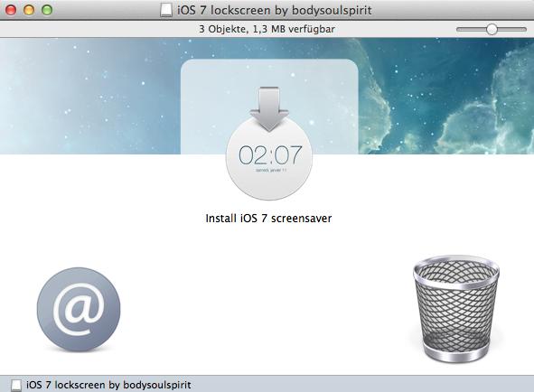
Task: Select the 'Install iOS 7 screensaver' label
Action: point(268,219)
